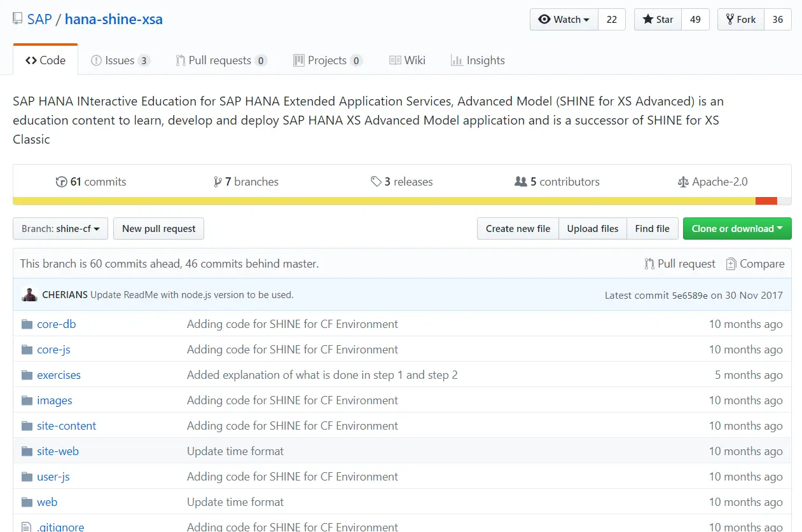The height and width of the screenshot is (532, 802).
Task: Click the folder icon beside web
Action: coord(27,502)
